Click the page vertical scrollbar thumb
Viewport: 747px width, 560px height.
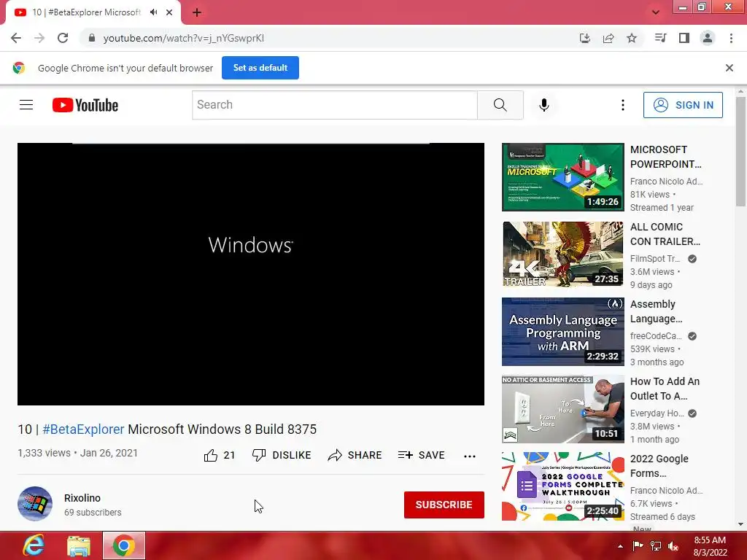click(740, 152)
